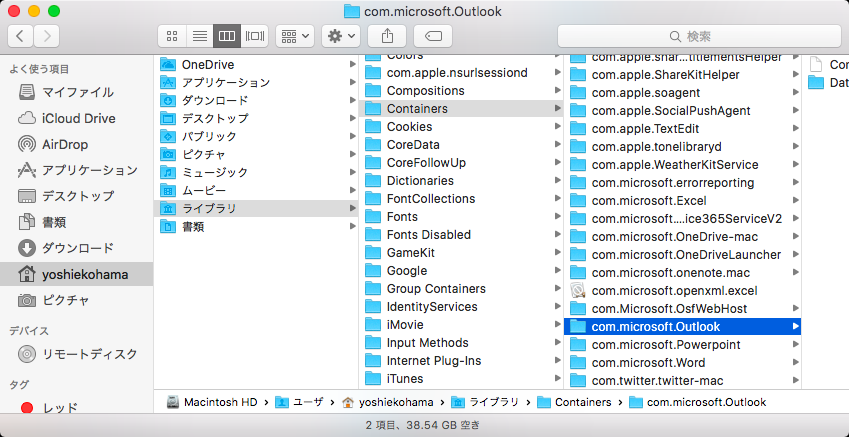
Task: Open アプリケーション in the sidebar
Action: pos(76,171)
